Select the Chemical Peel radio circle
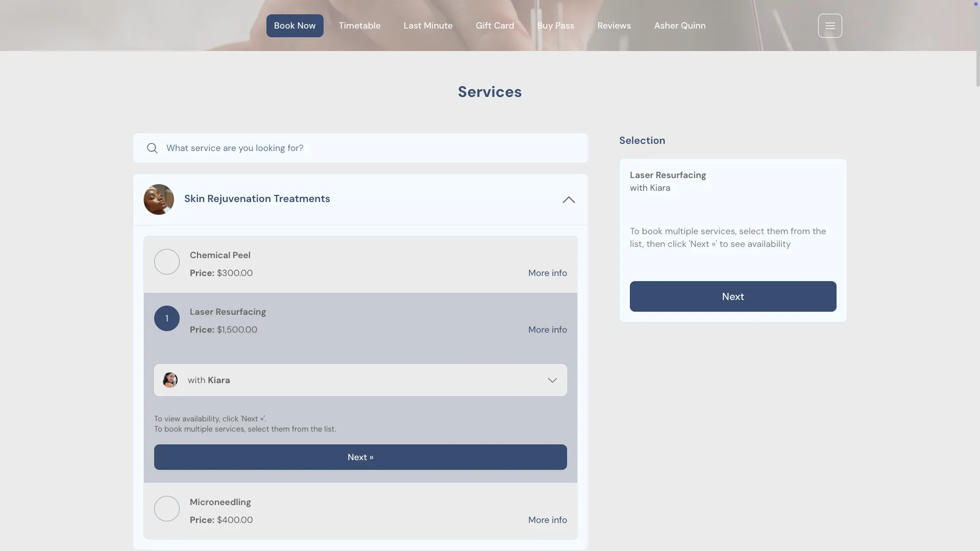The width and height of the screenshot is (980, 551). click(x=167, y=262)
